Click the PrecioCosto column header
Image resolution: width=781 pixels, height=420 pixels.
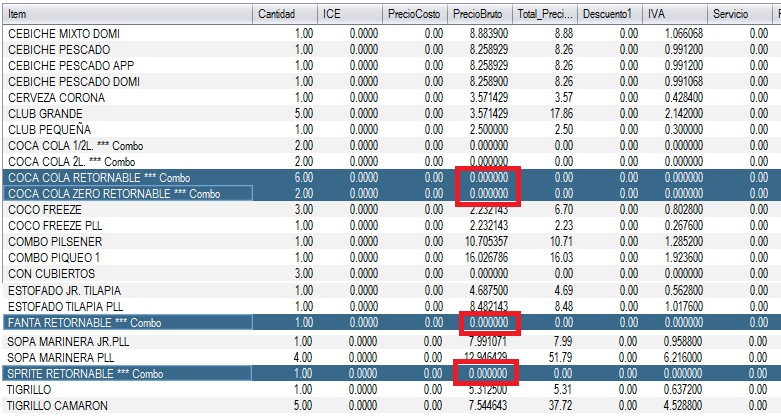pyautogui.click(x=414, y=14)
